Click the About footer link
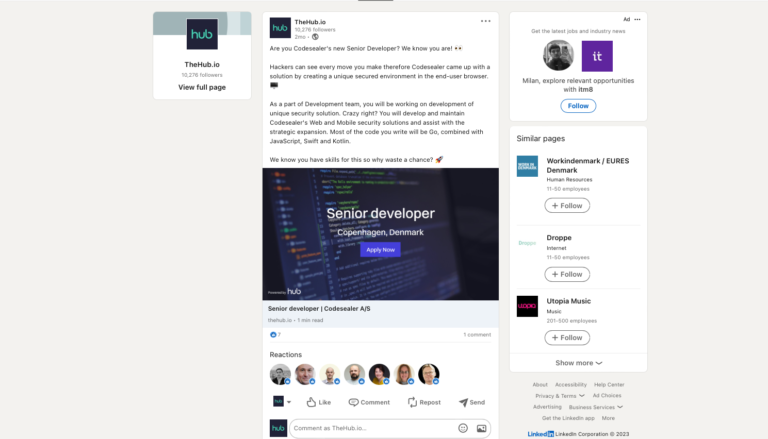 point(540,385)
